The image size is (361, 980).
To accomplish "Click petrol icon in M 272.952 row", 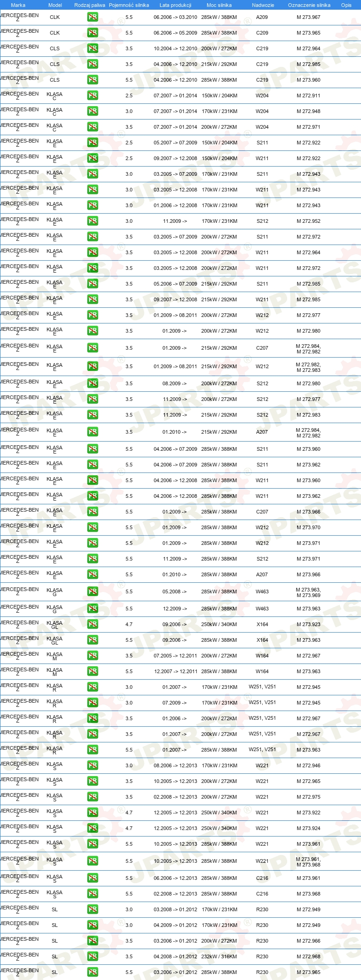I will click(x=92, y=221).
